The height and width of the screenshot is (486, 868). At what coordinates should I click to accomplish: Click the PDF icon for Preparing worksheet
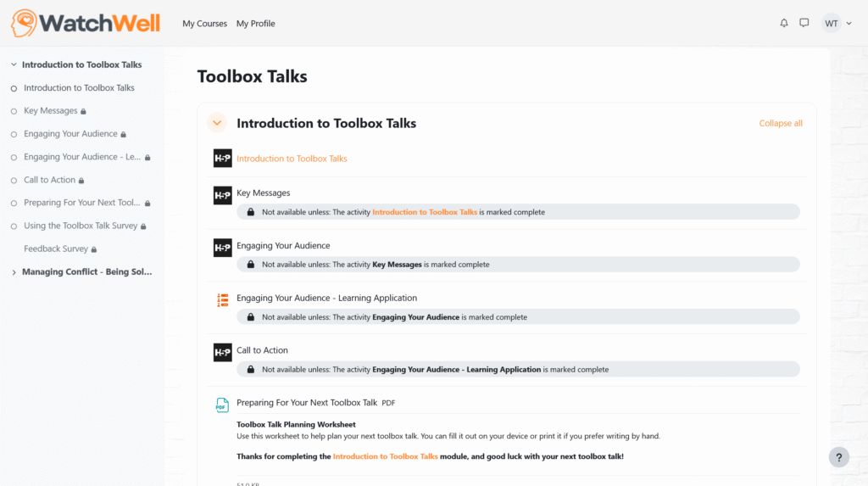(222, 405)
